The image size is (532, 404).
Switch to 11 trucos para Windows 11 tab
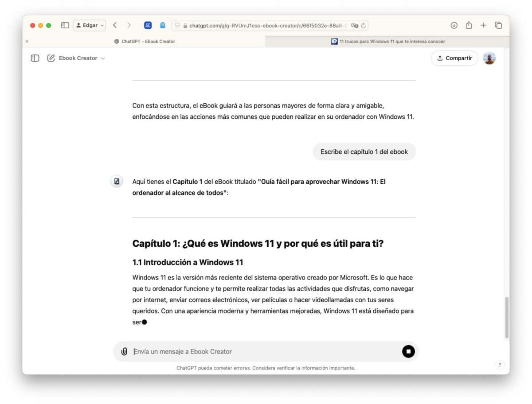[x=388, y=41]
